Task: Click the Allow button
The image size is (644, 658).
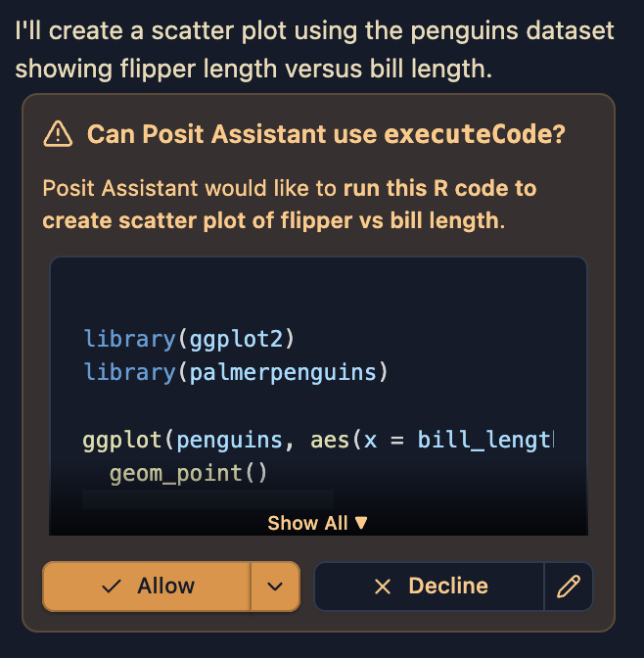Action: 147,586
